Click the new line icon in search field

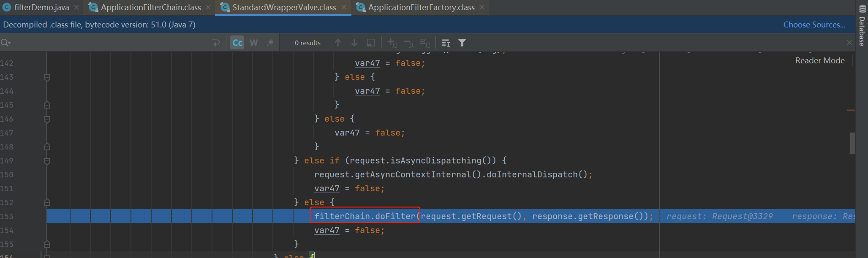(x=216, y=43)
